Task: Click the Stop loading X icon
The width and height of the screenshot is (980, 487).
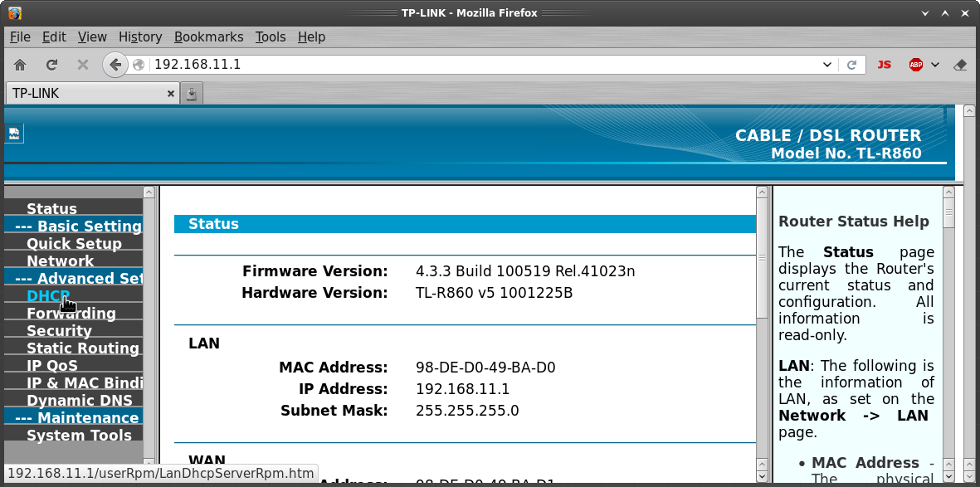Action: coord(82,65)
